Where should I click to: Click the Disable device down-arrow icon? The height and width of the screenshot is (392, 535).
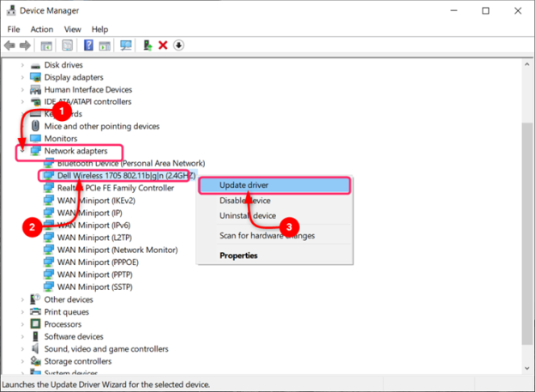pyautogui.click(x=179, y=45)
